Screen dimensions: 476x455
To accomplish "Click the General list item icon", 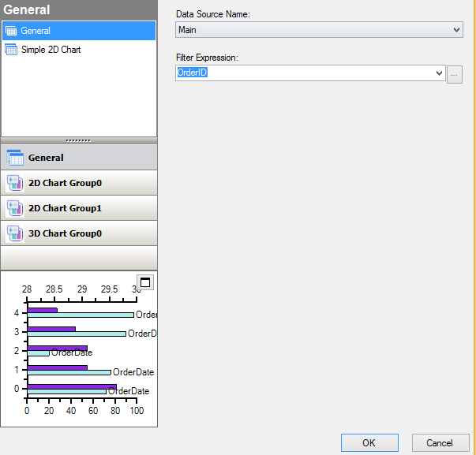I will (x=11, y=31).
